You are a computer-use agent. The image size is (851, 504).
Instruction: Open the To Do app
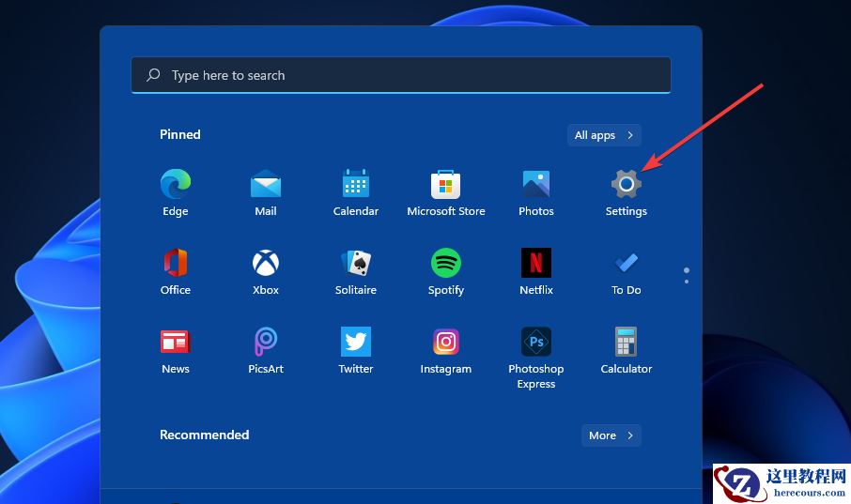click(x=626, y=271)
